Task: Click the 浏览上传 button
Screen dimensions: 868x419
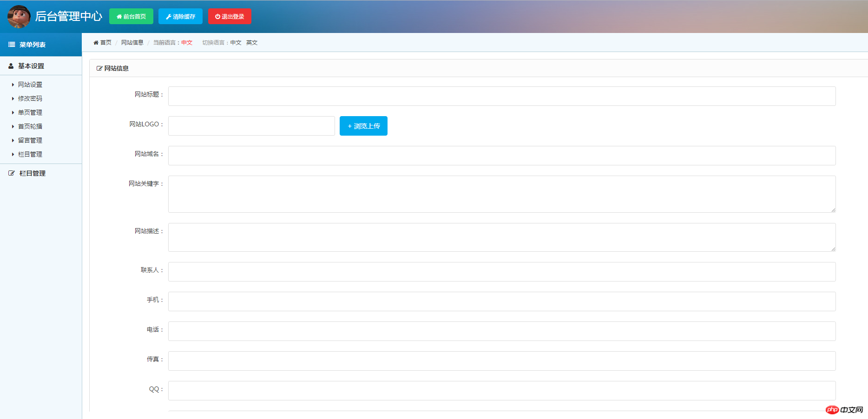Action: pos(363,126)
